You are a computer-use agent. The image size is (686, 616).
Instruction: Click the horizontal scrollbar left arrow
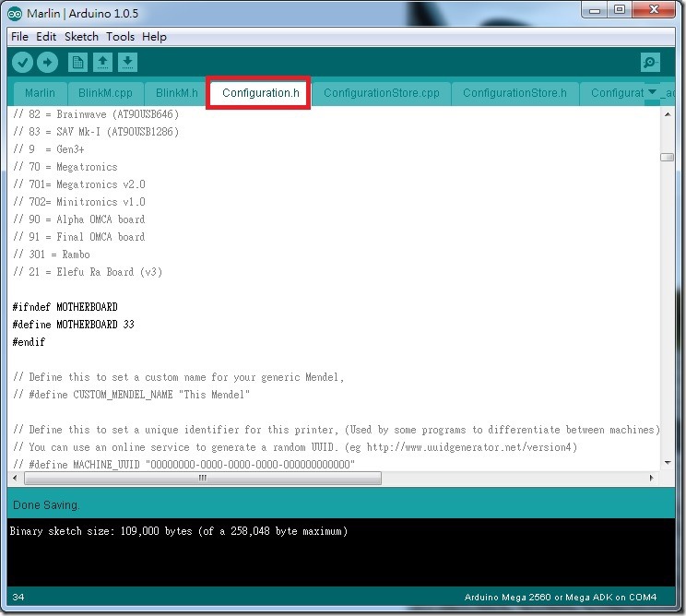[15, 478]
